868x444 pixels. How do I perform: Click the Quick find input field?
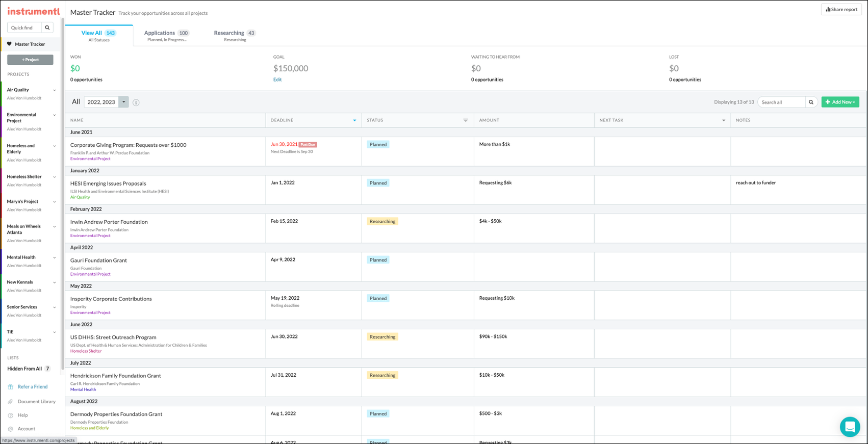click(24, 28)
